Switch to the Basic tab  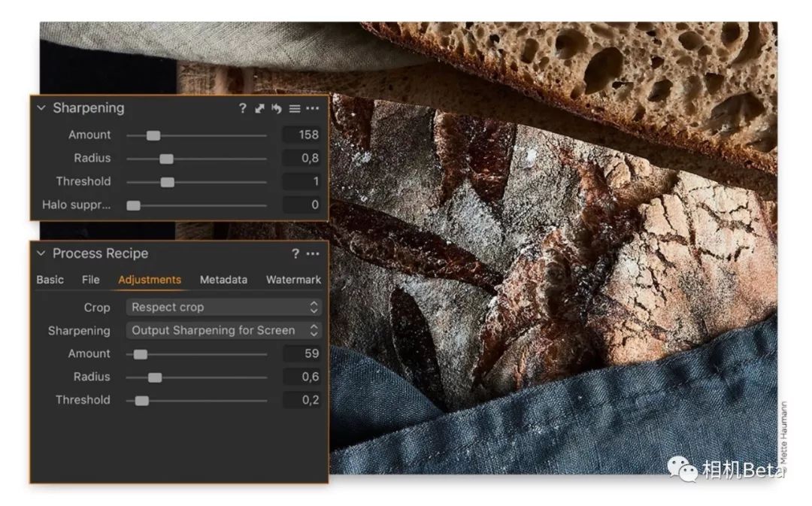coord(50,280)
